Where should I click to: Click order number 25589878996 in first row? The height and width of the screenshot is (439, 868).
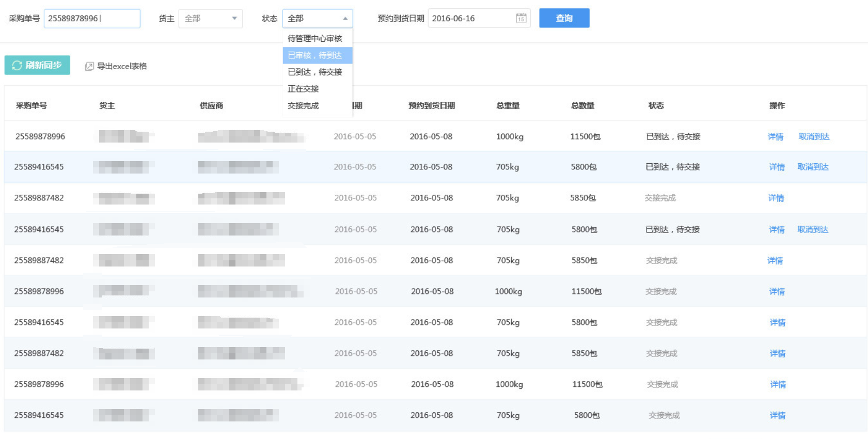[40, 136]
